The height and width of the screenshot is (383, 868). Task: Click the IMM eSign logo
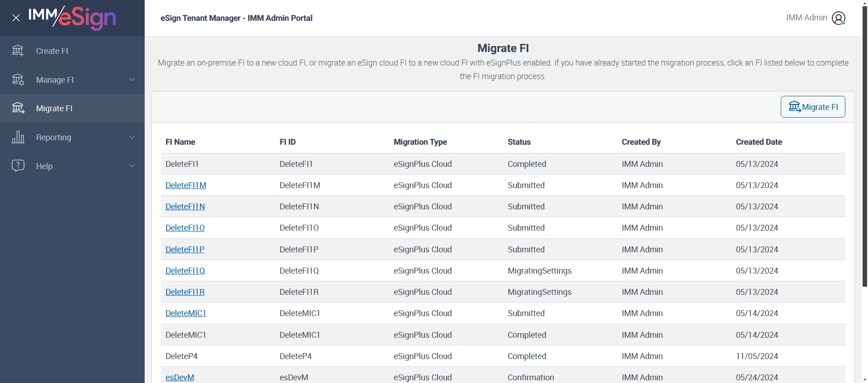[x=72, y=18]
